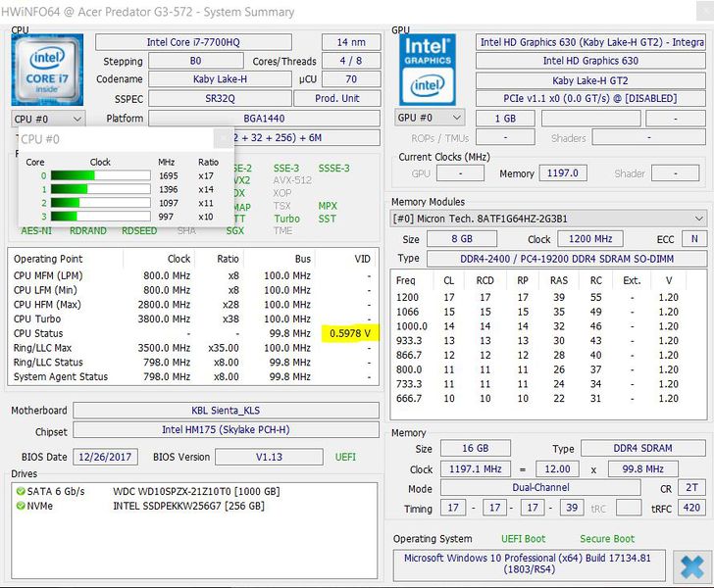
Task: Click memory Clock 1197.1 MHz field
Action: coord(476,468)
